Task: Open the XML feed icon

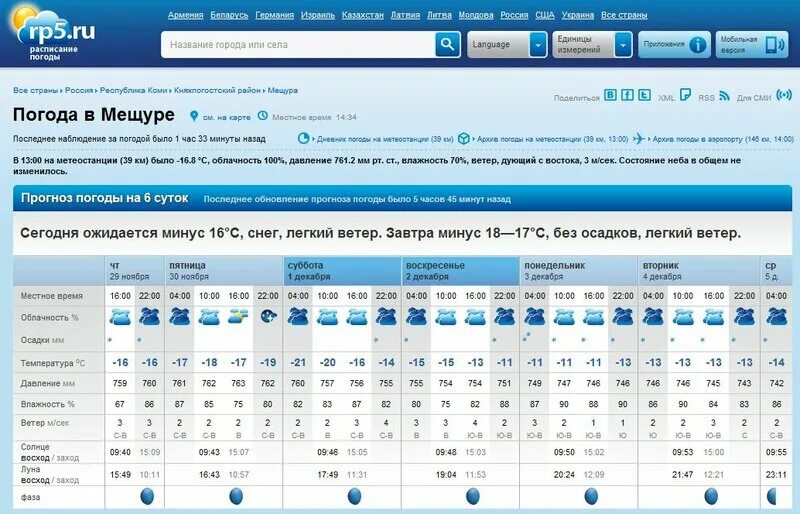Action: pyautogui.click(x=686, y=95)
